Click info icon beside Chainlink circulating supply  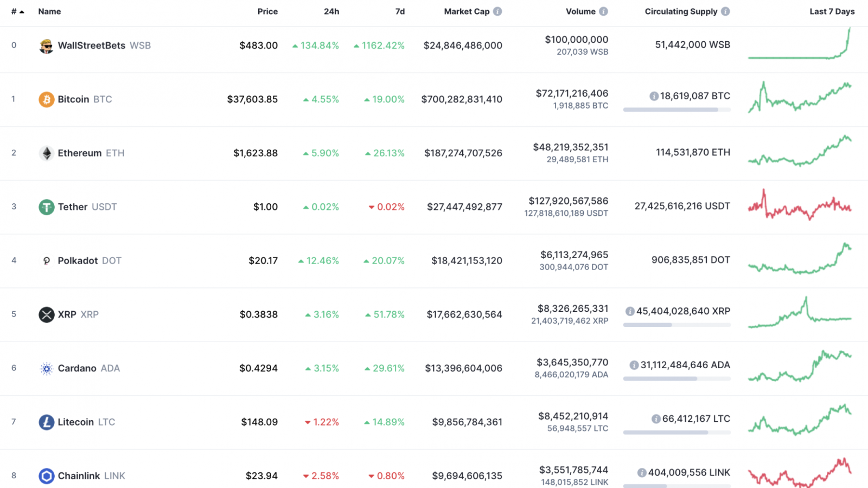pyautogui.click(x=642, y=473)
